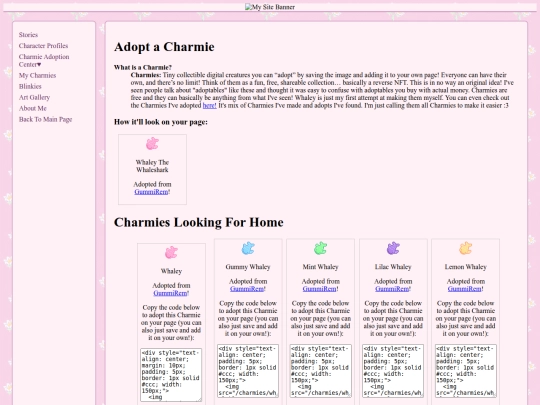This screenshot has width=540, height=405.
Task: Click the My Site Banner image
Action: [x=270, y=7]
